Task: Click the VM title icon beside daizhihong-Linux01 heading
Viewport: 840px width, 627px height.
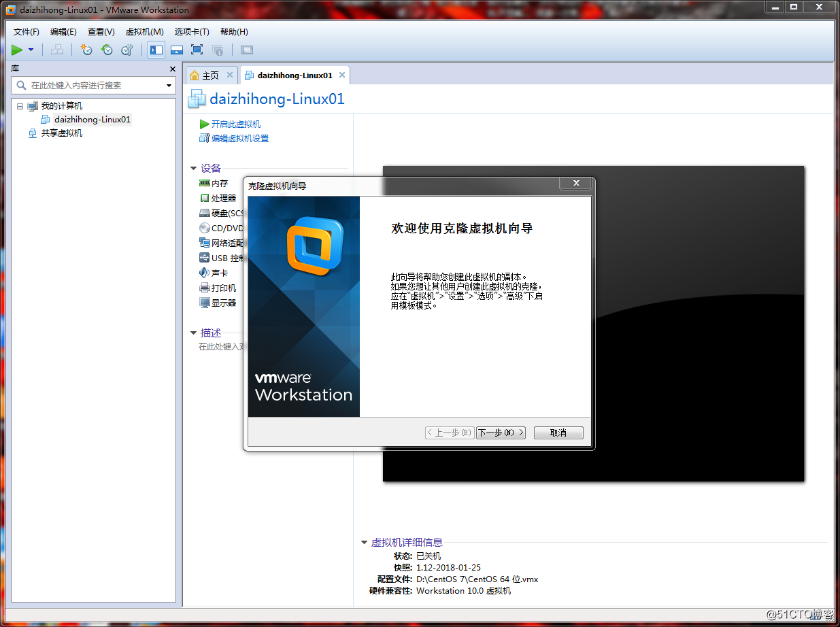Action: 197,99
